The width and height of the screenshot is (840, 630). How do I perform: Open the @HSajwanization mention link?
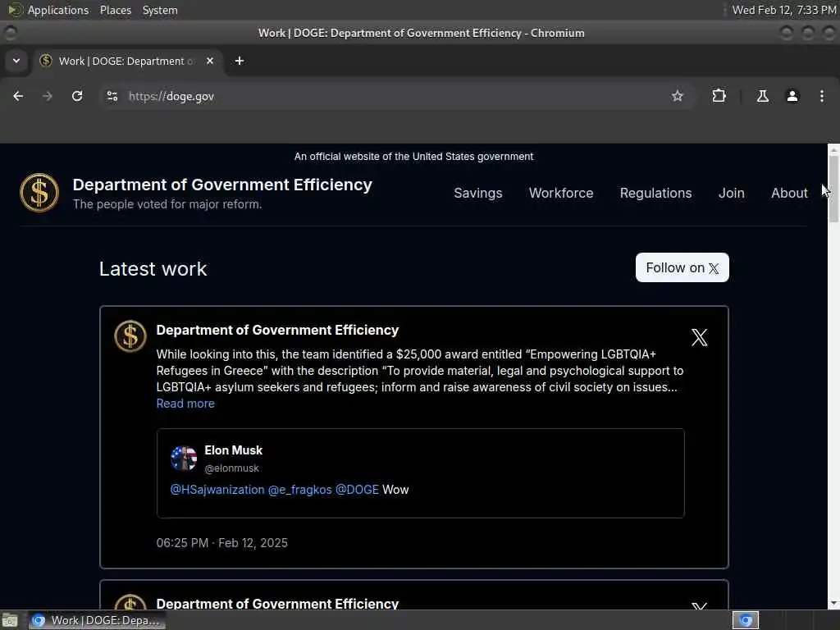217,490
